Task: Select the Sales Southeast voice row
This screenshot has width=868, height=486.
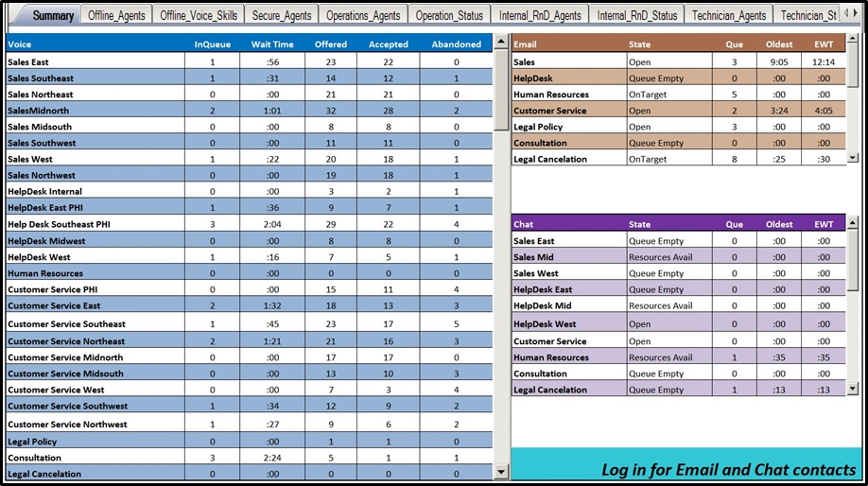Action: click(249, 78)
